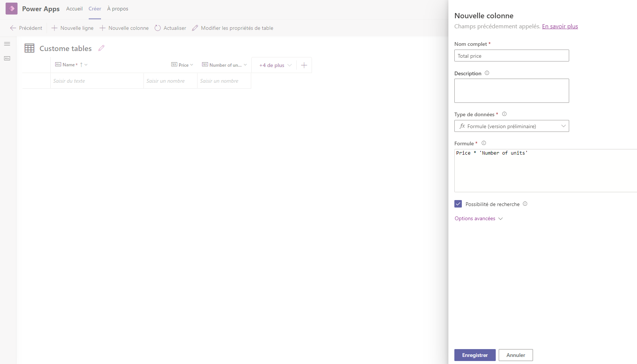Click the Nom complet field

(x=511, y=56)
